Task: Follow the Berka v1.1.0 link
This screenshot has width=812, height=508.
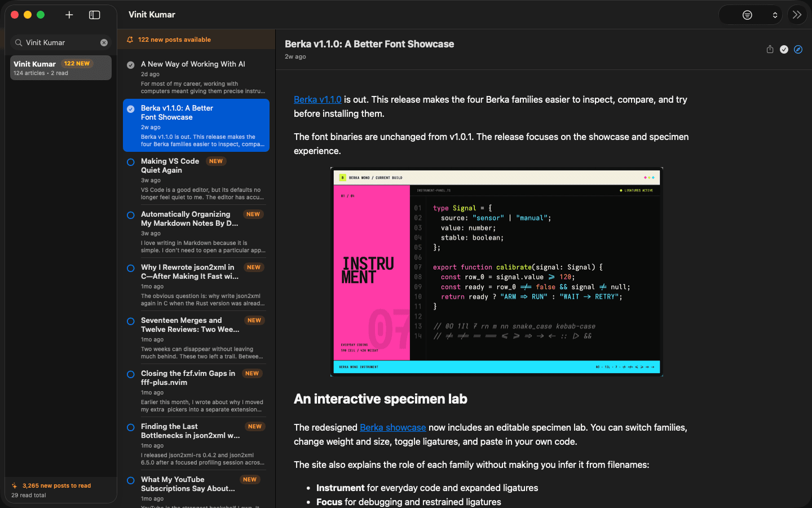Action: [317, 99]
